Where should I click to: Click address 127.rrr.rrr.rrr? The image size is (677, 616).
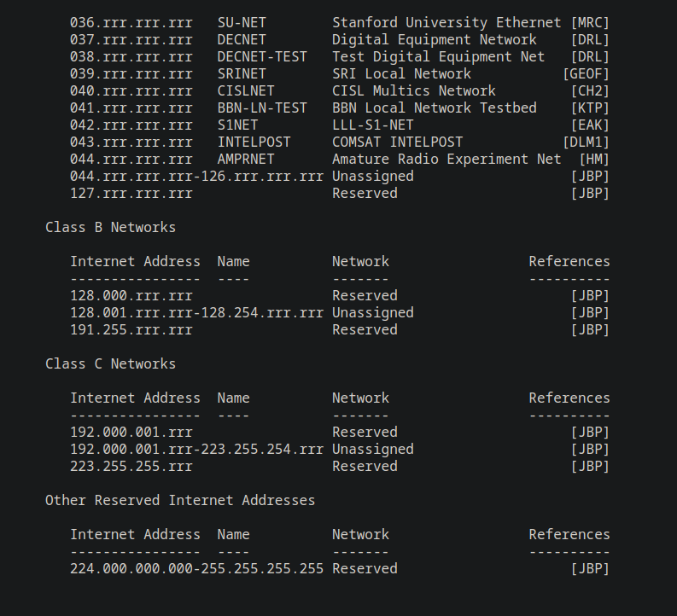tap(131, 194)
